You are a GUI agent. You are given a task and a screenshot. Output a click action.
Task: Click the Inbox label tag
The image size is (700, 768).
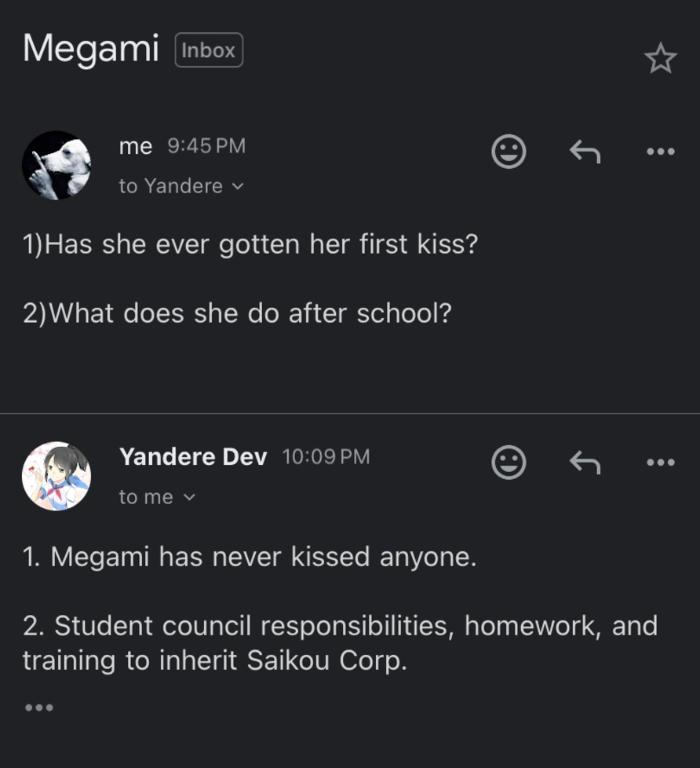pos(209,50)
